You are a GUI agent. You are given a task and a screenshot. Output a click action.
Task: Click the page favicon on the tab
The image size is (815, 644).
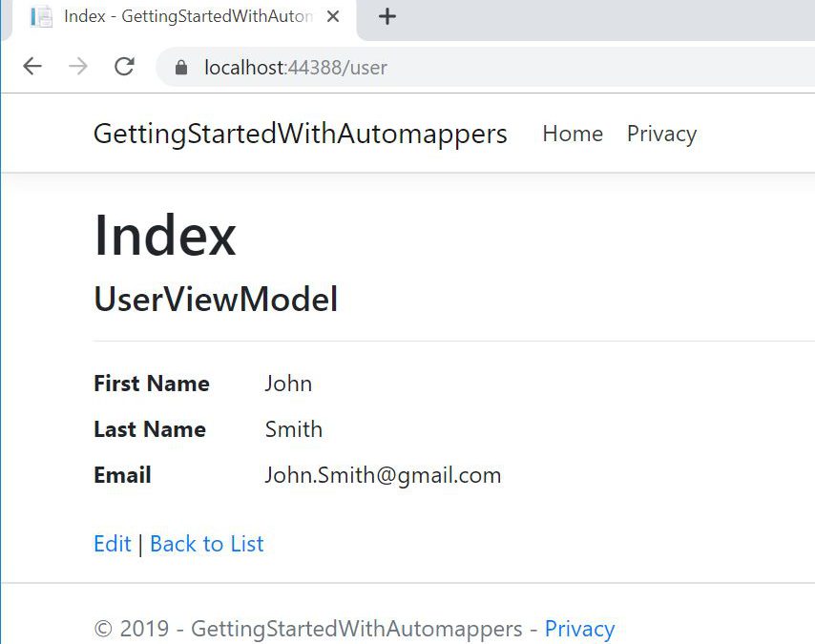click(x=41, y=16)
